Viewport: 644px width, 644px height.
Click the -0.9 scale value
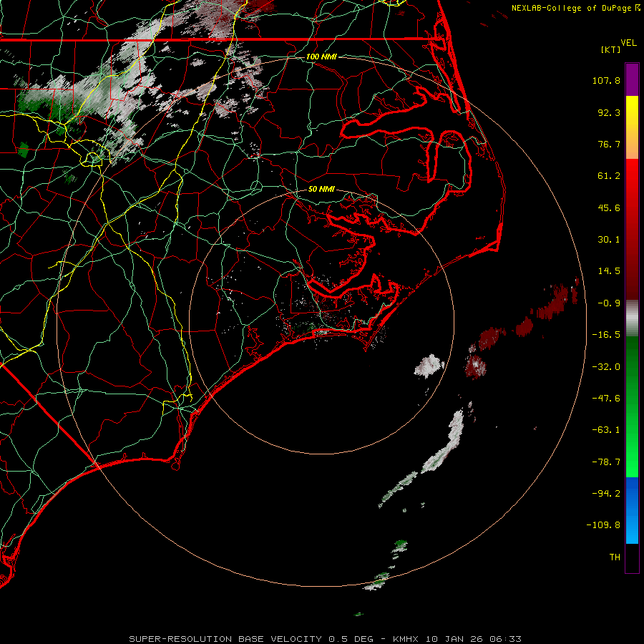click(x=609, y=303)
